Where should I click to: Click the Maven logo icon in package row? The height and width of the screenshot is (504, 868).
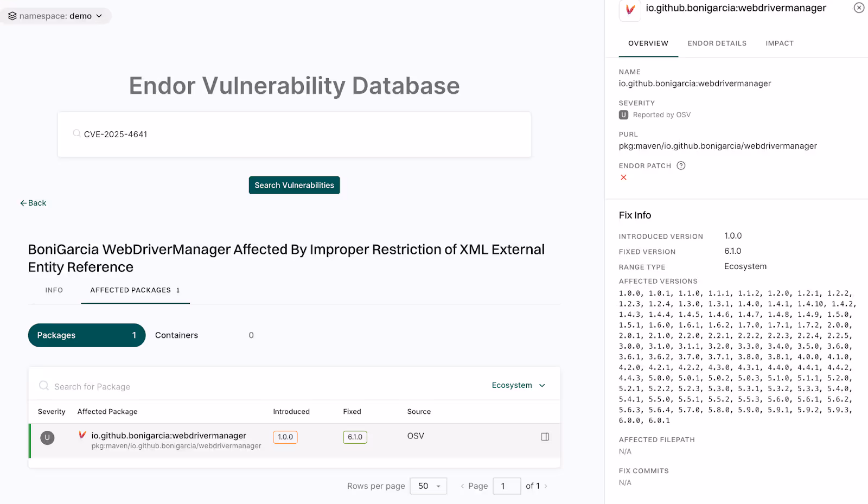(82, 435)
